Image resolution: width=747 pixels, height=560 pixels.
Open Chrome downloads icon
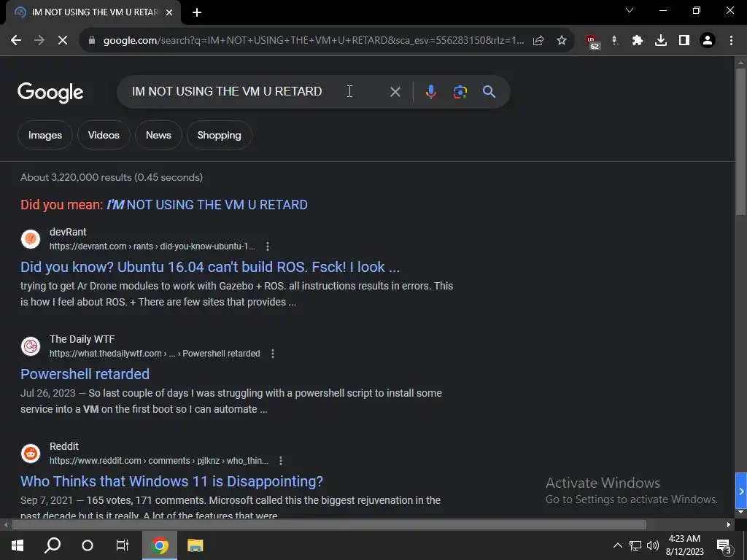661,41
